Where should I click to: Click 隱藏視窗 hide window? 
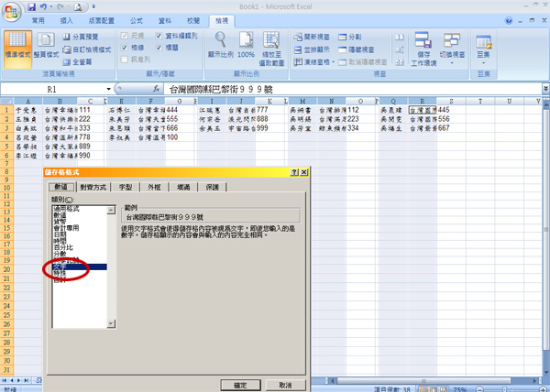[x=357, y=49]
